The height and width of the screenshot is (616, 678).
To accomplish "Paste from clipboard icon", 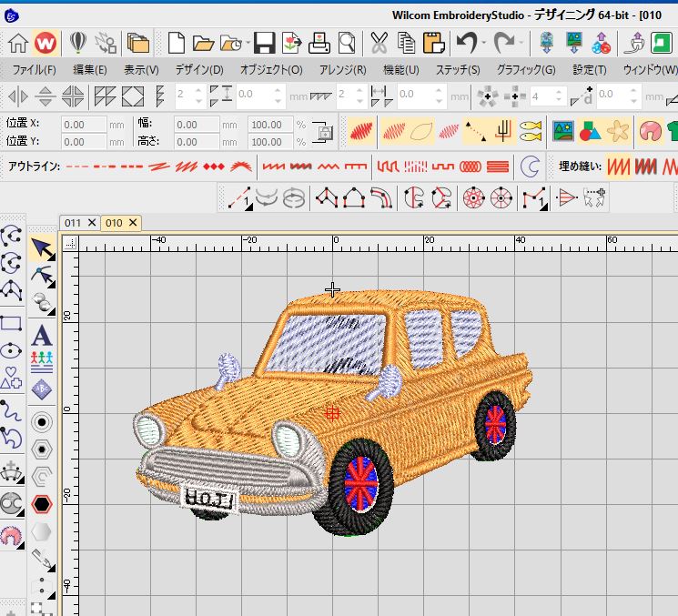I will point(434,43).
